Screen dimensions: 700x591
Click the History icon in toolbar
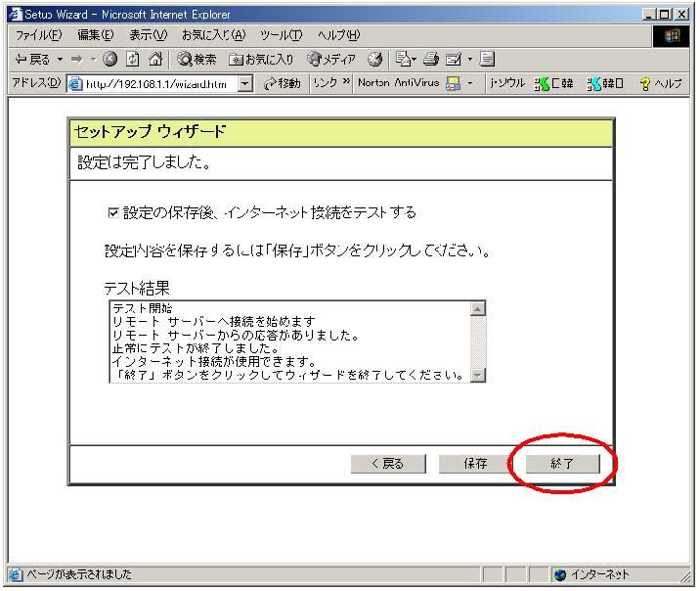[x=374, y=60]
